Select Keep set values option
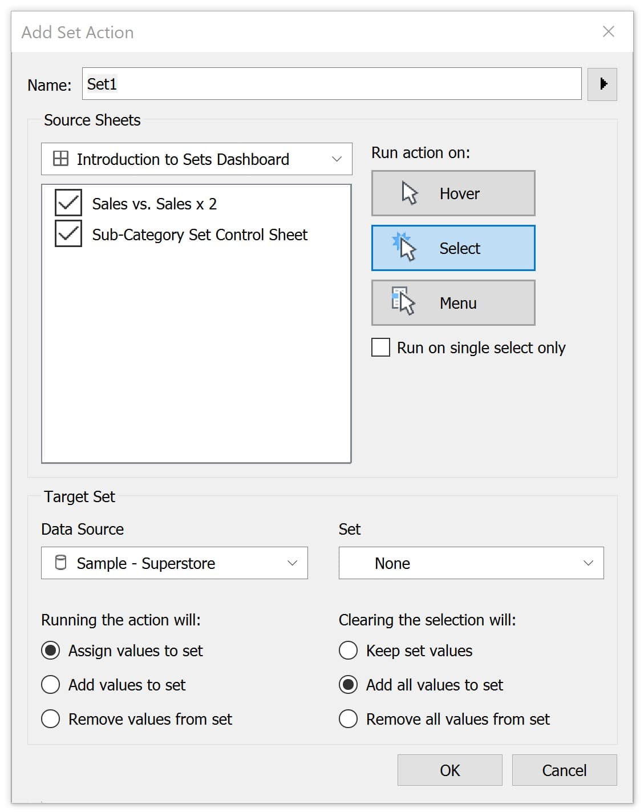644x812 pixels. click(349, 650)
